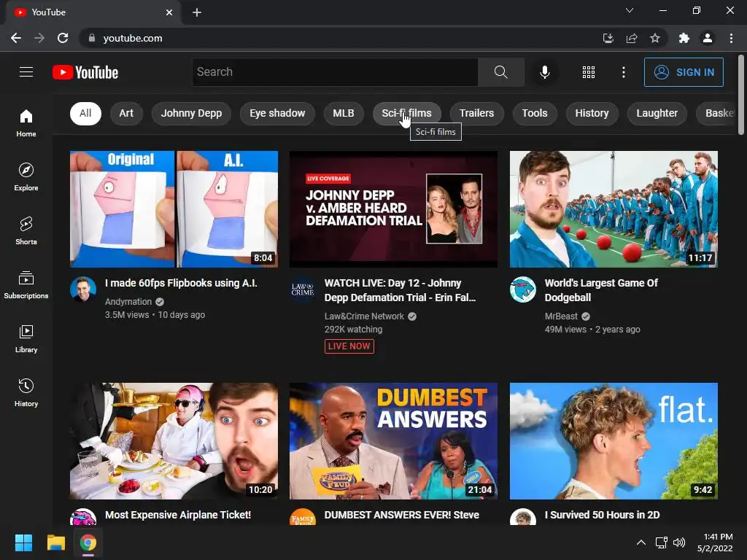Open Law&Crime Network channel link
This screenshot has height=560, width=747.
[x=364, y=316]
